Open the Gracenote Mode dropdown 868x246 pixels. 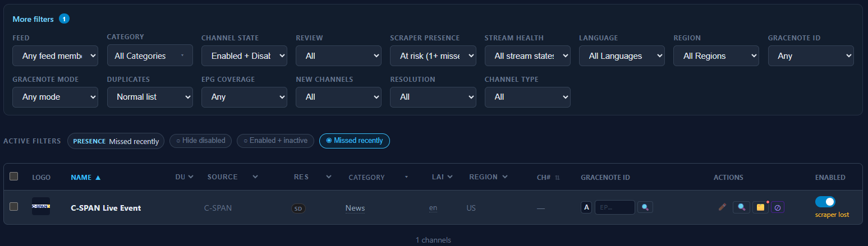56,97
